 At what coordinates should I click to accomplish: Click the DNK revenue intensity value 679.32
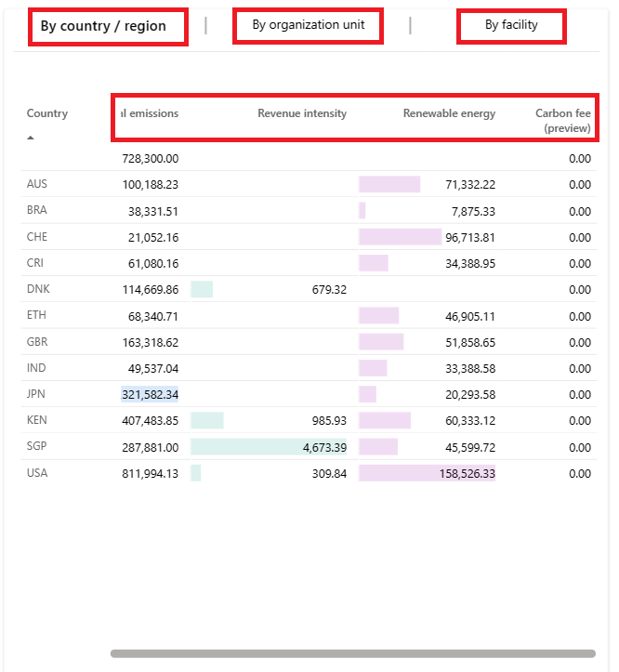click(x=329, y=290)
